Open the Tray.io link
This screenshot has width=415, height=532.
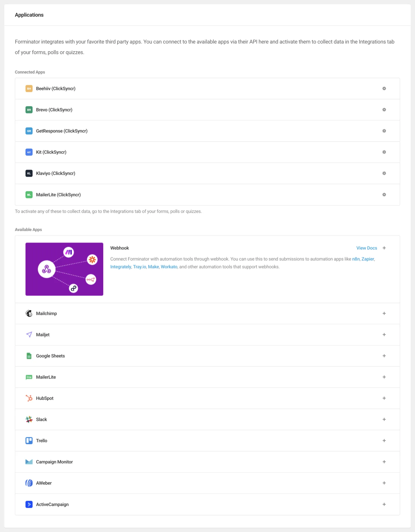click(x=139, y=267)
